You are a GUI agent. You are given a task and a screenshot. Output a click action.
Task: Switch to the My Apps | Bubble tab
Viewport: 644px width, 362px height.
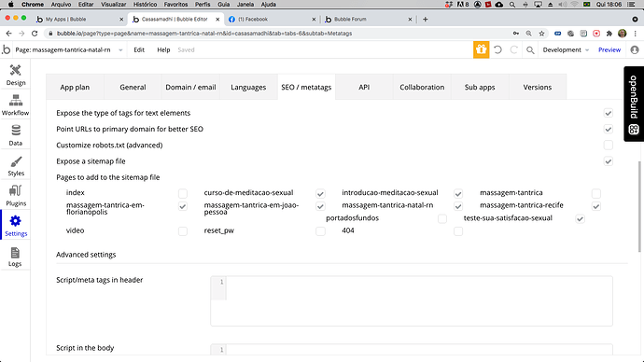tap(79, 20)
